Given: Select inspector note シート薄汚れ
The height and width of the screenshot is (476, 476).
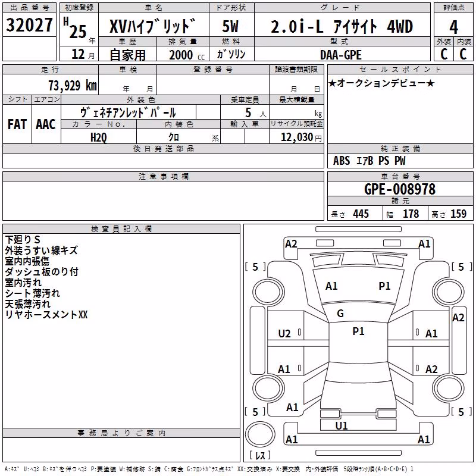Looking at the screenshot, I should click(x=33, y=293).
